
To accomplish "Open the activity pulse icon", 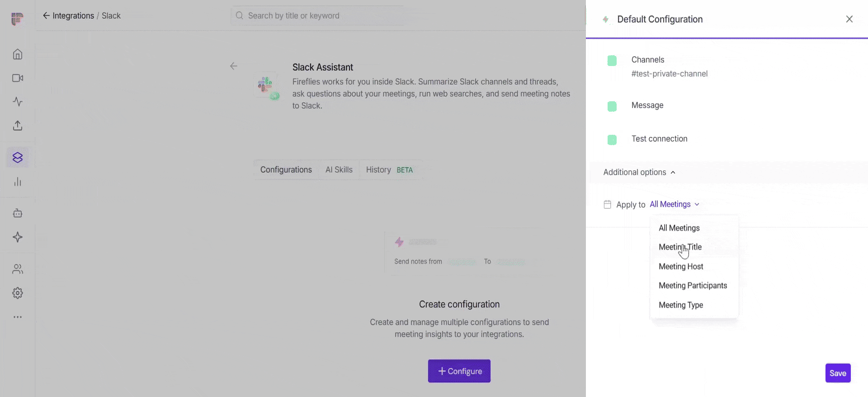I will click(18, 102).
